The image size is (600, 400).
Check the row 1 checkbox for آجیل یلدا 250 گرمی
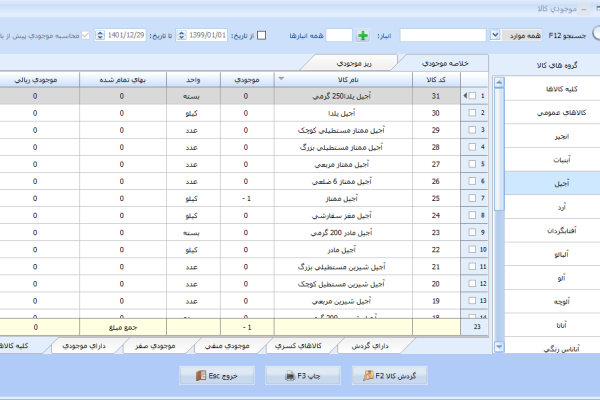(x=473, y=96)
